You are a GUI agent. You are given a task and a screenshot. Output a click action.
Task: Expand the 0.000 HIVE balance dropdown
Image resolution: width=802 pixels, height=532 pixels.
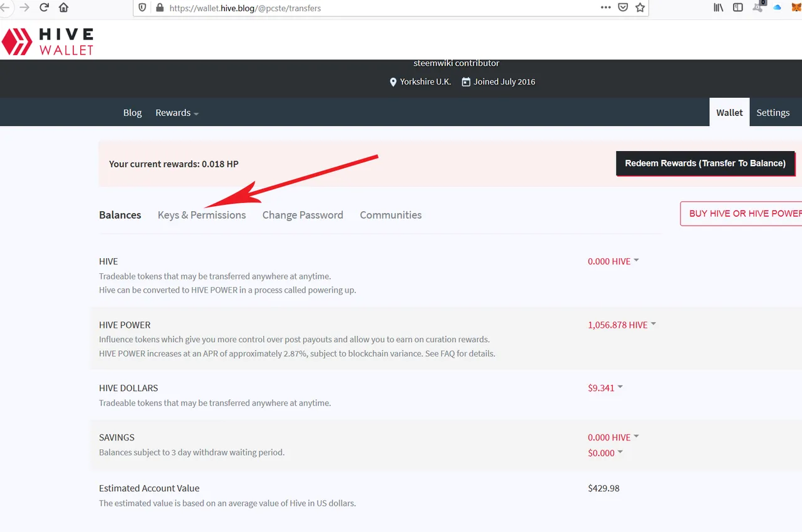pos(613,261)
